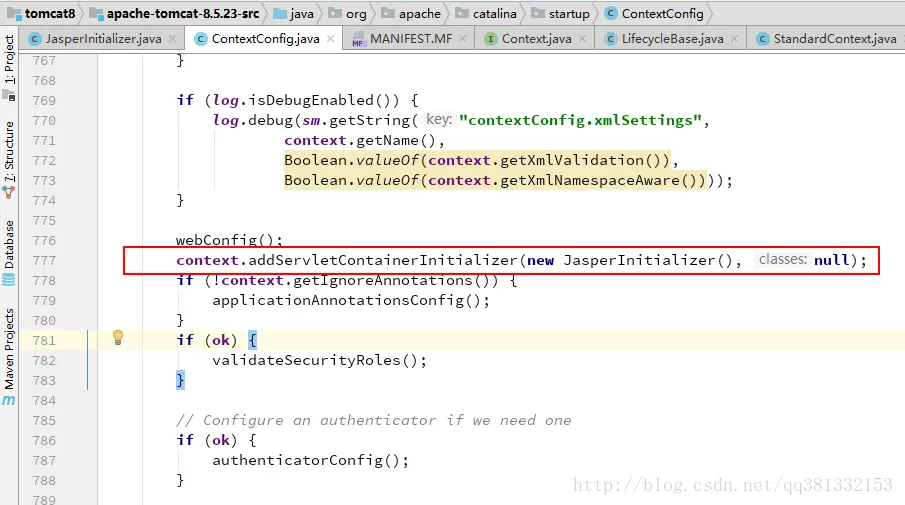Close the LifecycleBase.java tab
Screen dimensions: 905x505
pos(734,39)
